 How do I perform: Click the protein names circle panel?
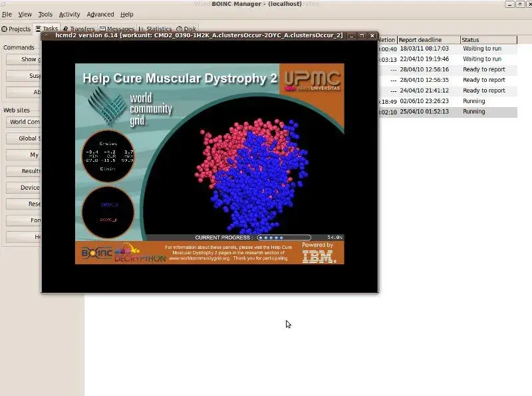(108, 212)
